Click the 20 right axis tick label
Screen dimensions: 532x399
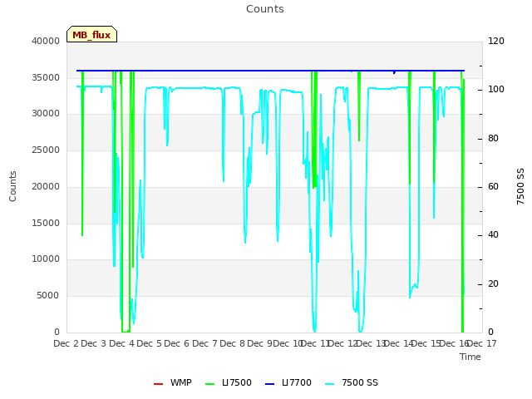tap(493, 283)
